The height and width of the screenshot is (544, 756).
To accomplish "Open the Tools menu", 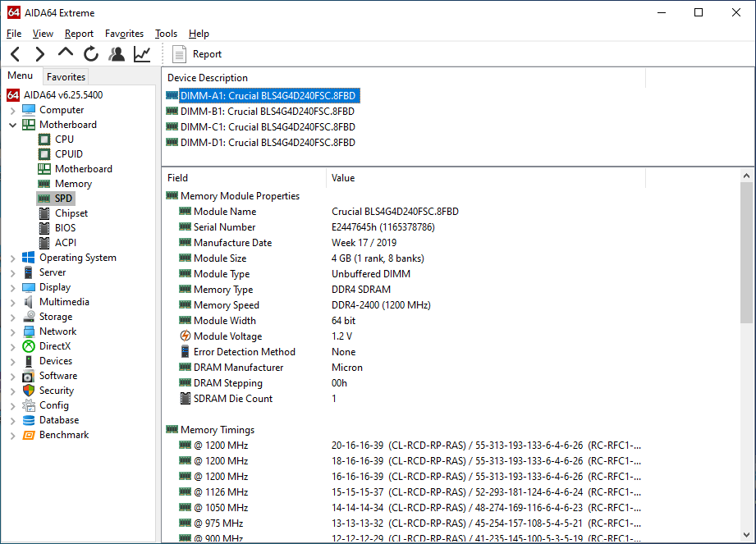I will 167,34.
